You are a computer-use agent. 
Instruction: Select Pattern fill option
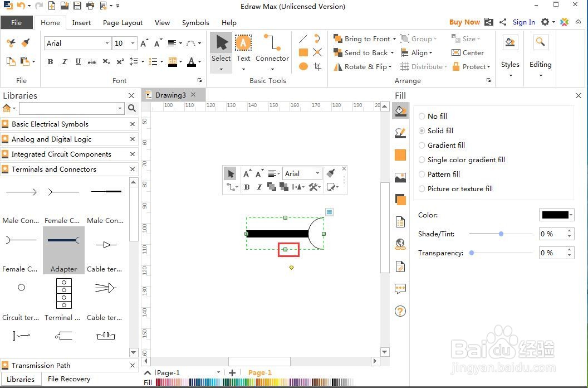(439, 174)
